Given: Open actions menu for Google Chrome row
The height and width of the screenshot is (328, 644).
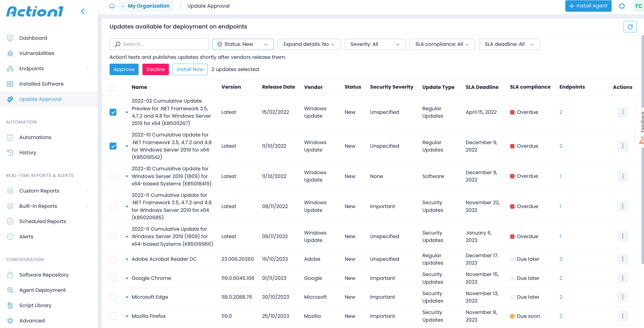Looking at the screenshot, I should coord(623,278).
